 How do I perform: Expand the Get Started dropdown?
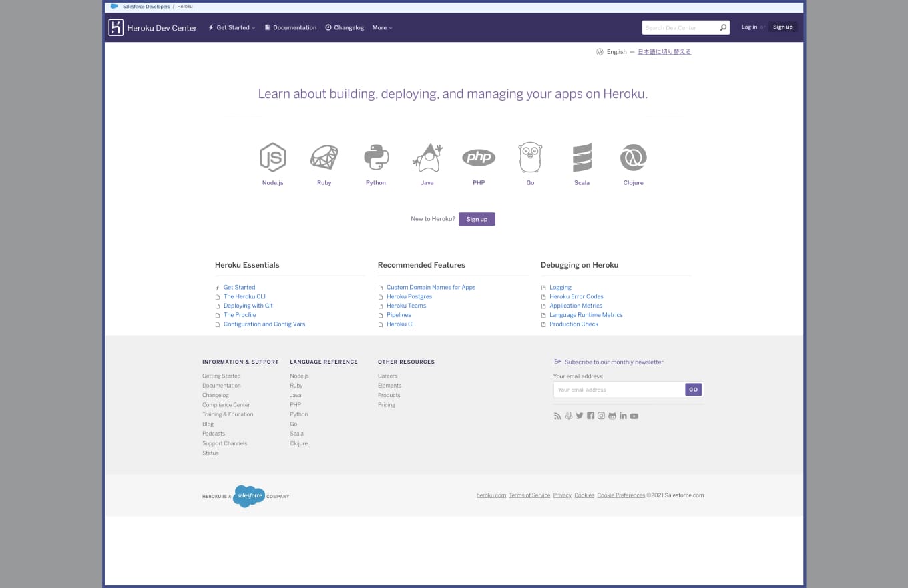point(232,27)
